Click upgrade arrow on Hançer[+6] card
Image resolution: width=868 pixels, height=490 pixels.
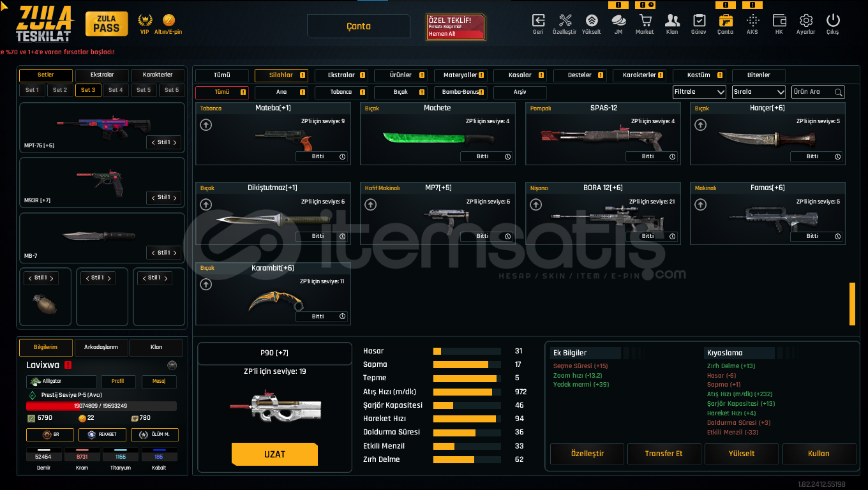(x=701, y=125)
